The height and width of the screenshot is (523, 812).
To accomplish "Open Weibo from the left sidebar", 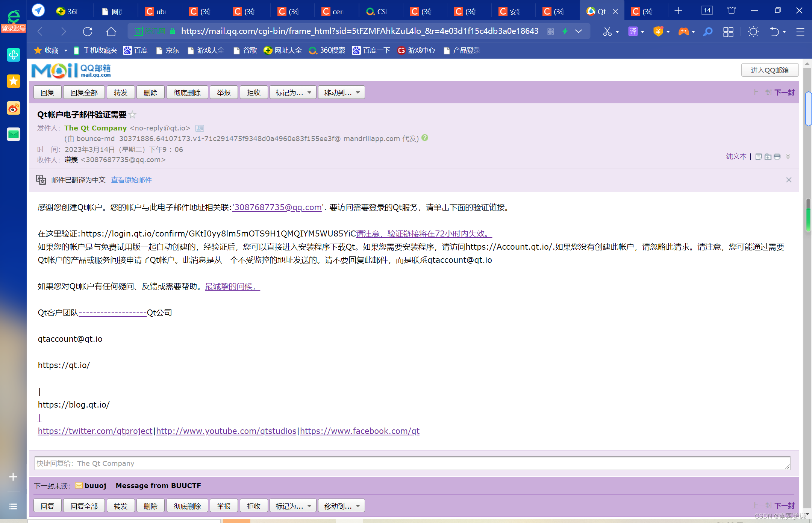I will click(13, 108).
